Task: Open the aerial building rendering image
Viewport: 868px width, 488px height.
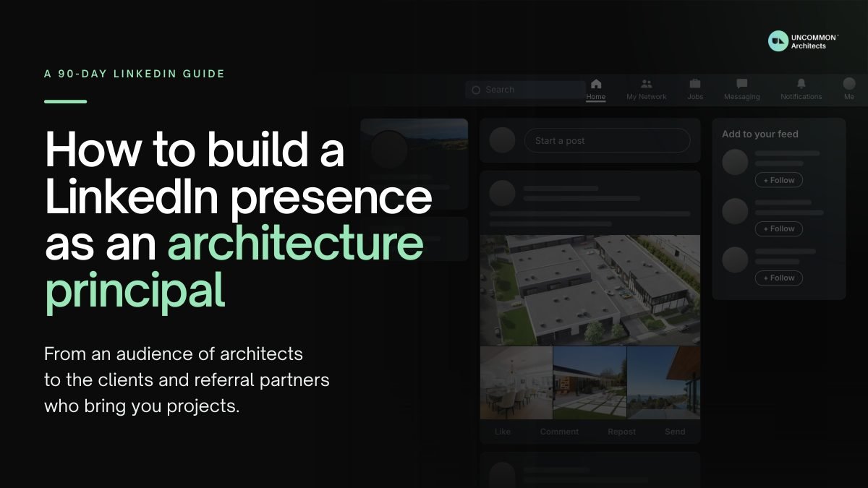Action: 590,290
